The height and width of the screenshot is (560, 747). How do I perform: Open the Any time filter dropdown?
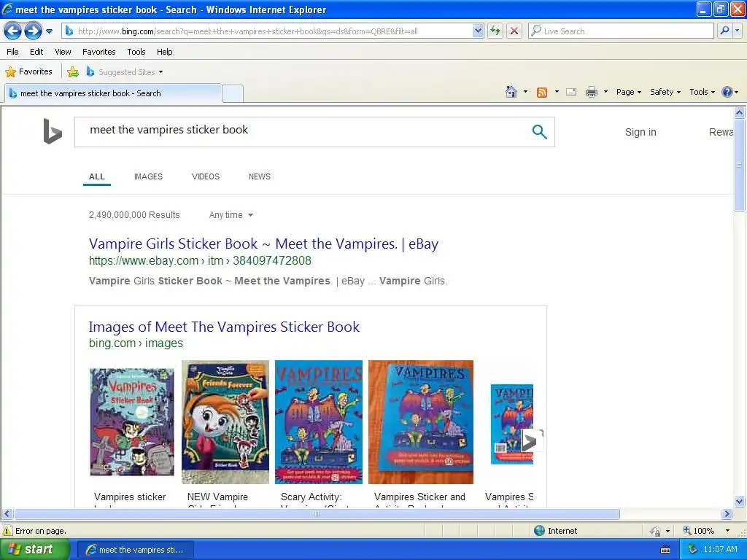click(231, 215)
